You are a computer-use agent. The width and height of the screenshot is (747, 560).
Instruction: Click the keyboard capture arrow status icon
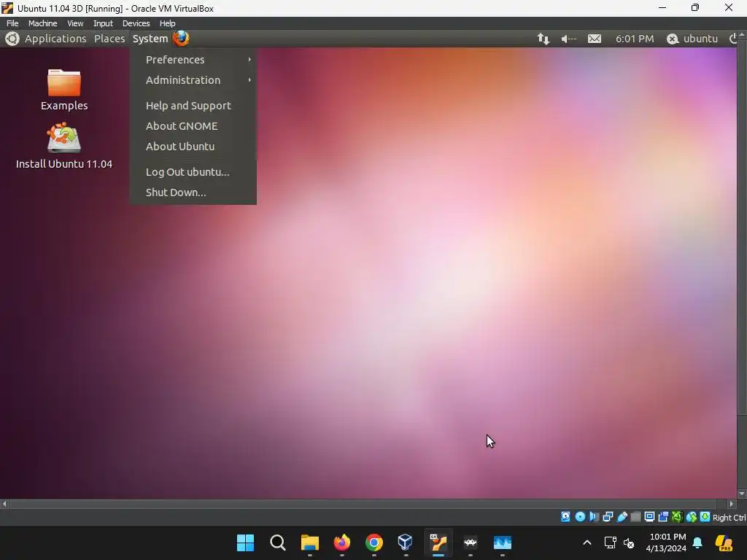705,517
